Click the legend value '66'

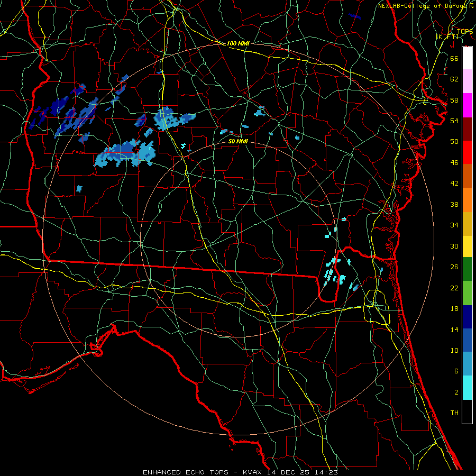[454, 58]
